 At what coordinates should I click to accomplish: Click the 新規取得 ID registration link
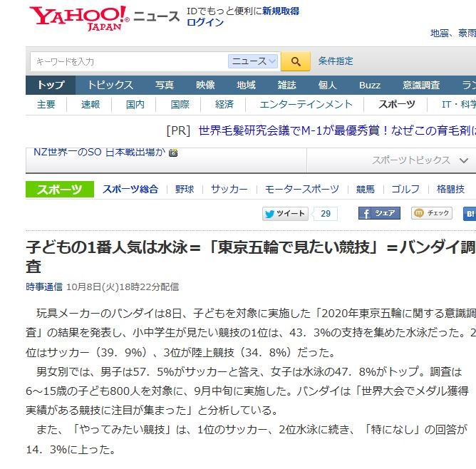[281, 11]
